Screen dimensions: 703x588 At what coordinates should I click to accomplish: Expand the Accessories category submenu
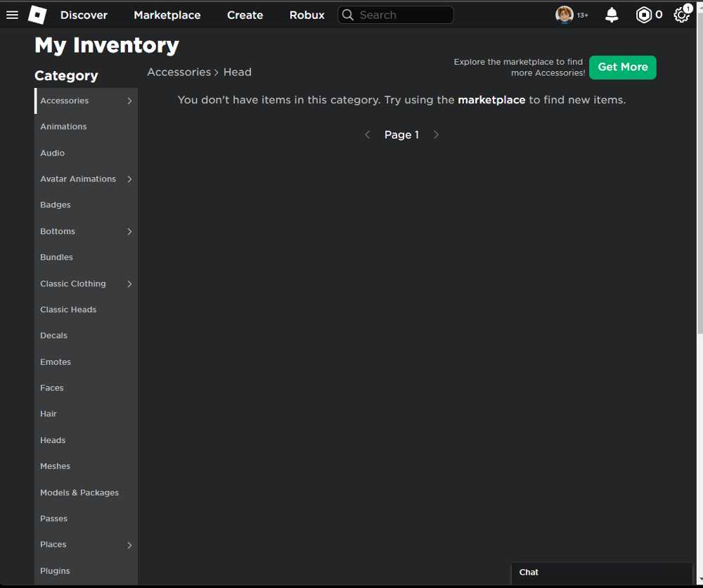coord(129,101)
